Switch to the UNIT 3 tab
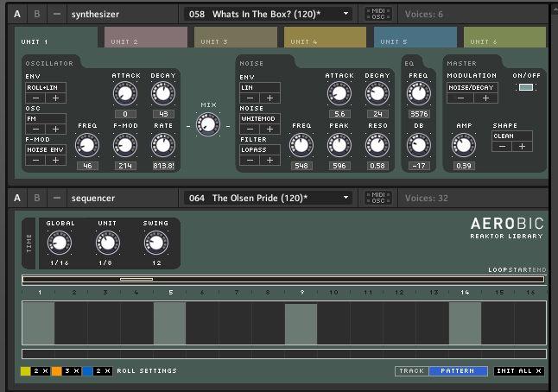The height and width of the screenshot is (392, 558). [236, 38]
